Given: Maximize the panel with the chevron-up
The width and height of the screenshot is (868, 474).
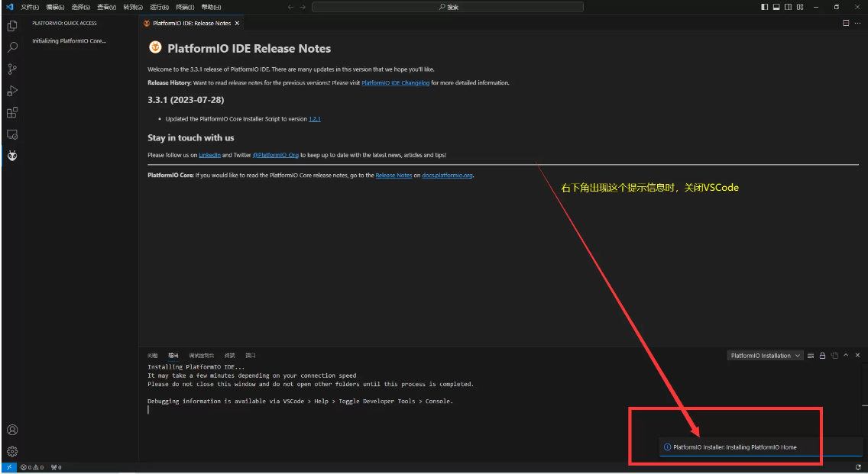Looking at the screenshot, I should (846, 355).
